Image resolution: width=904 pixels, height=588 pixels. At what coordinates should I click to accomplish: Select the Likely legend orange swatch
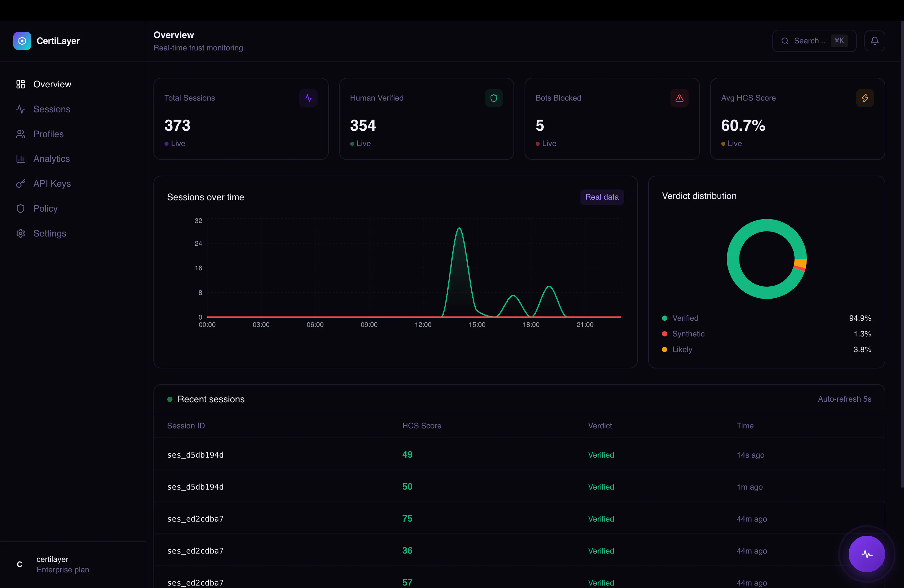(x=664, y=349)
